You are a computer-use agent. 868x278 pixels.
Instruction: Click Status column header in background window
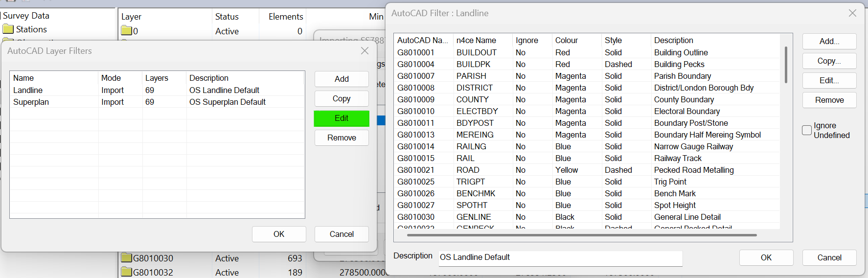pyautogui.click(x=227, y=17)
